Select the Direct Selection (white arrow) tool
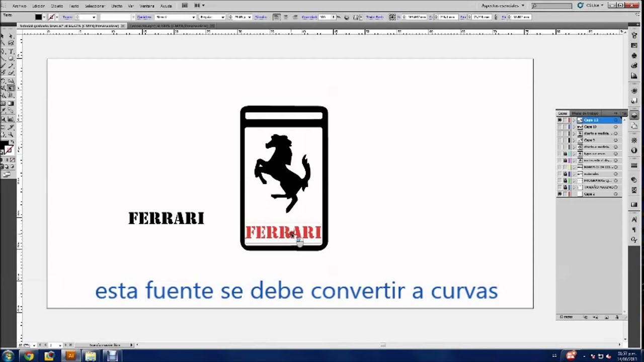Screen dimensions: 644x362 pyautogui.click(x=11, y=36)
